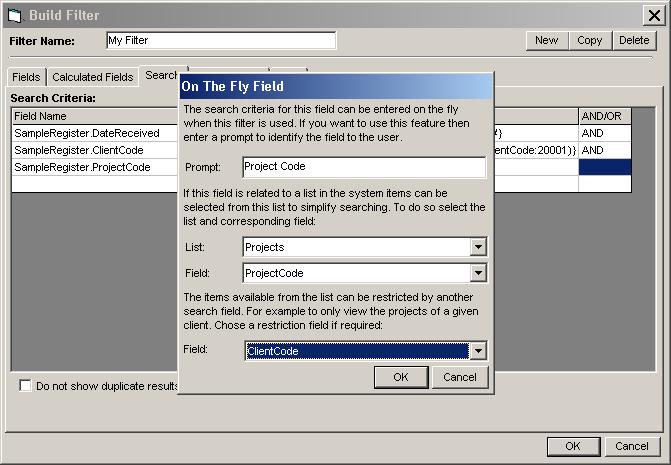Enable Do not show duplicate results checkbox

coord(25,385)
